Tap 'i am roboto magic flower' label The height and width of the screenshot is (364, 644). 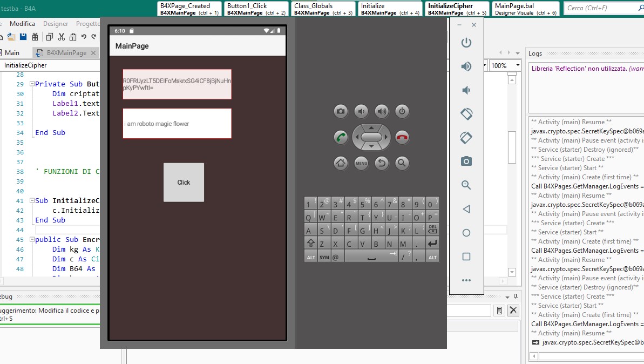(x=177, y=124)
